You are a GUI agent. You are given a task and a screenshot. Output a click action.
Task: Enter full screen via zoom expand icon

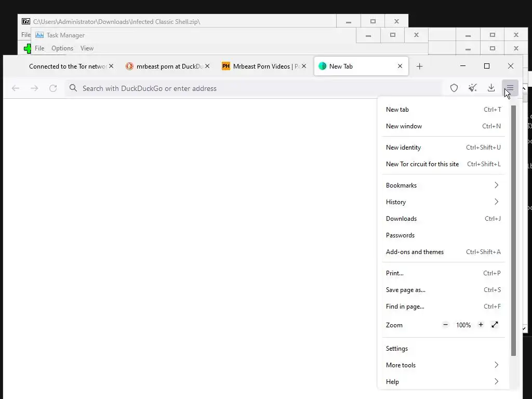click(495, 325)
